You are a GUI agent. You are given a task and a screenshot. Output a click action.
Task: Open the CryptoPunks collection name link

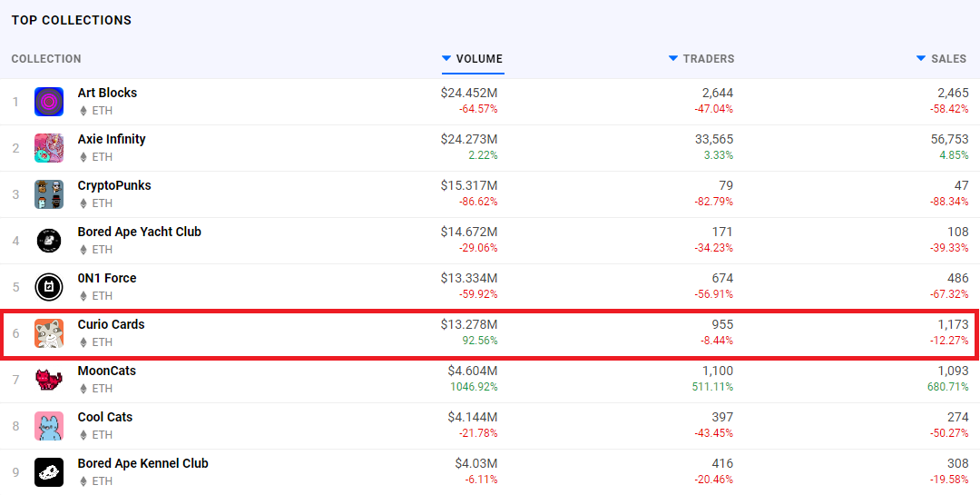click(114, 185)
